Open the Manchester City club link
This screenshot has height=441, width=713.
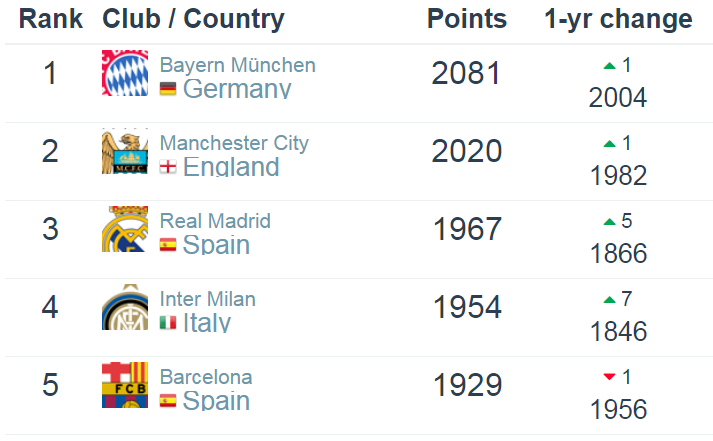[x=234, y=144]
